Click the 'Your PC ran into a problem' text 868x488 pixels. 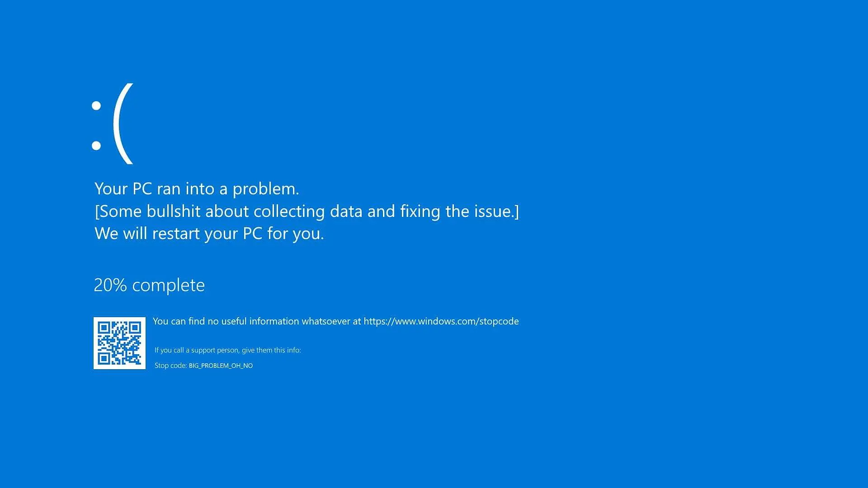[x=198, y=188]
